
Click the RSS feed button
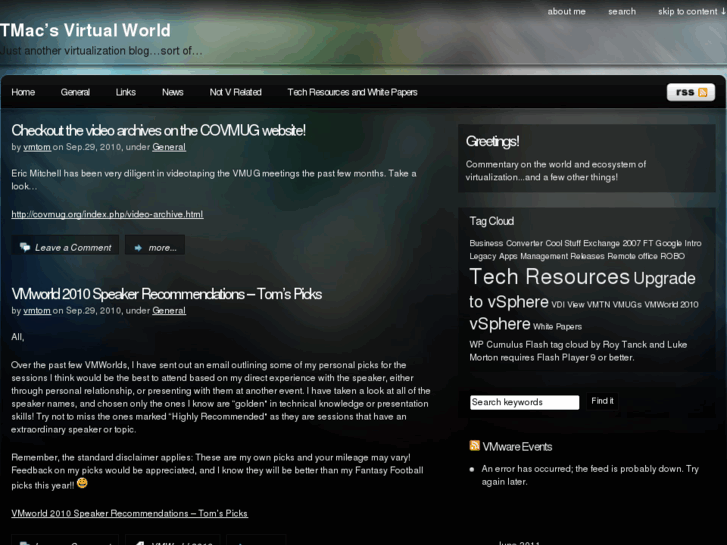click(690, 92)
